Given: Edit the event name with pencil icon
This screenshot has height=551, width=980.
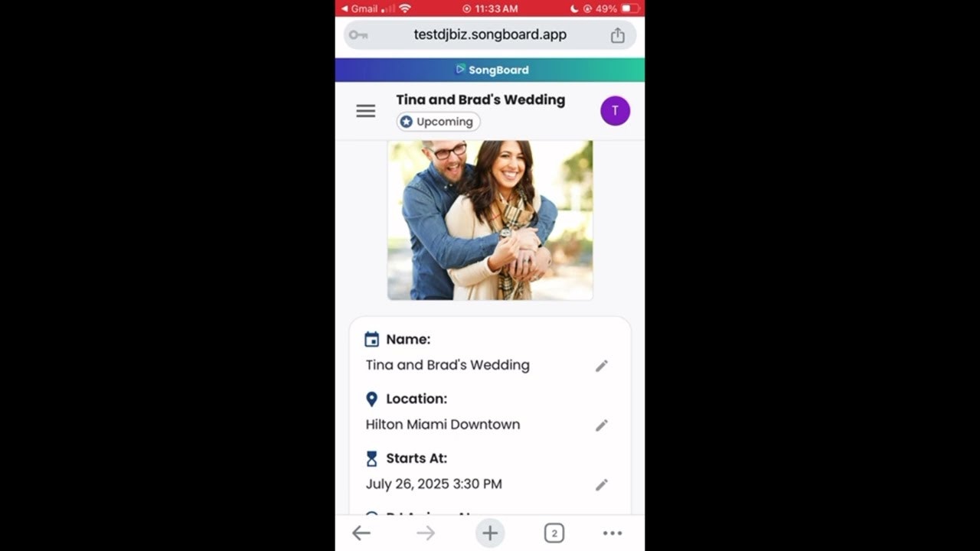Looking at the screenshot, I should pyautogui.click(x=602, y=366).
